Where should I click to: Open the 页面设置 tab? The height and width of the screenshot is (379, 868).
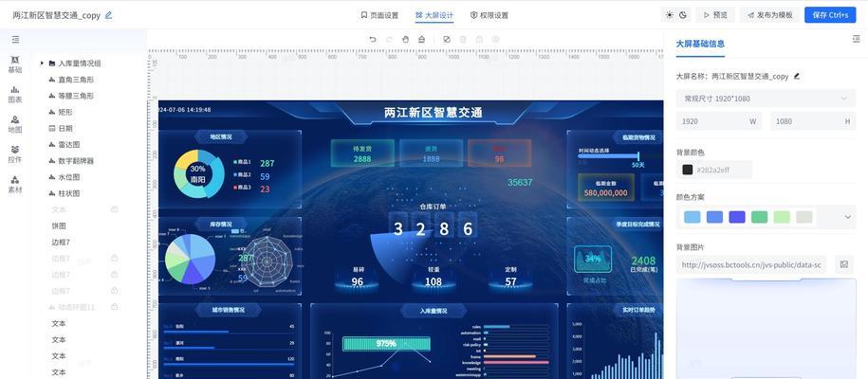379,15
